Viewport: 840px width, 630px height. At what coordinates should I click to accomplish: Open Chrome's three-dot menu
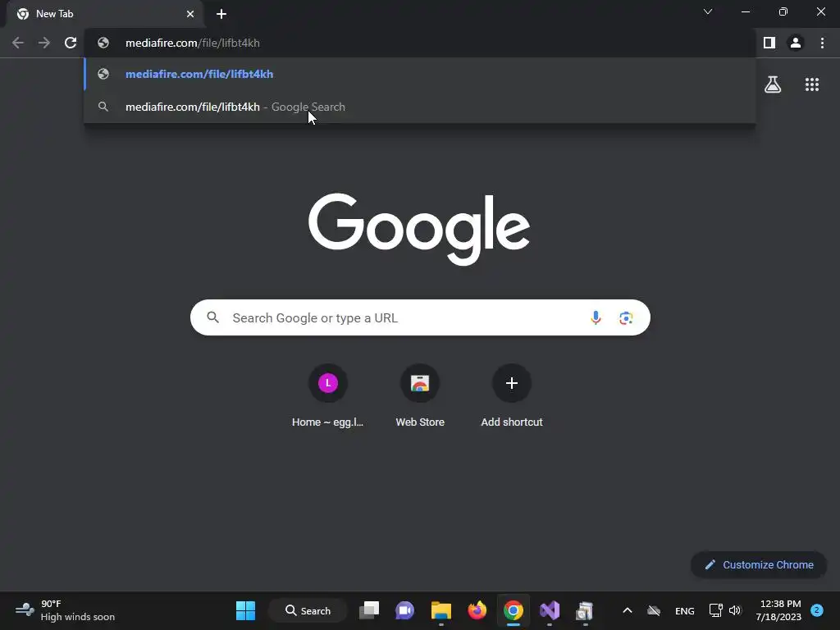(822, 43)
